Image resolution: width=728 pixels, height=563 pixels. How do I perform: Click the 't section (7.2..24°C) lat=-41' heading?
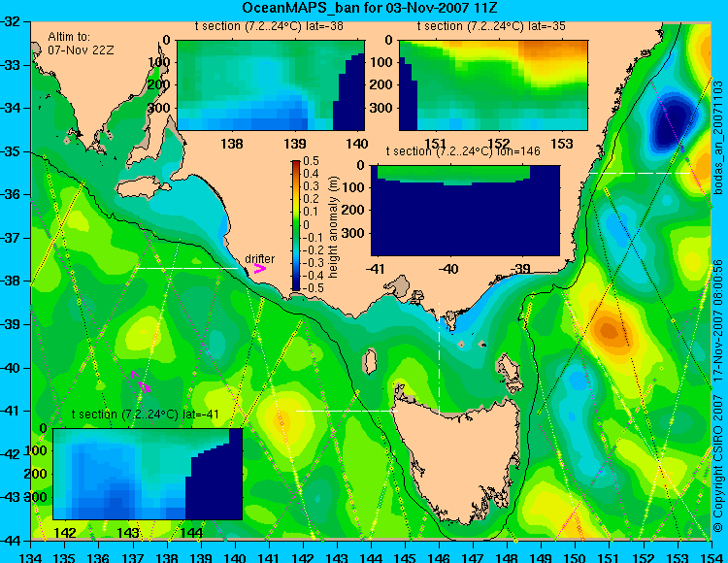pos(146,414)
